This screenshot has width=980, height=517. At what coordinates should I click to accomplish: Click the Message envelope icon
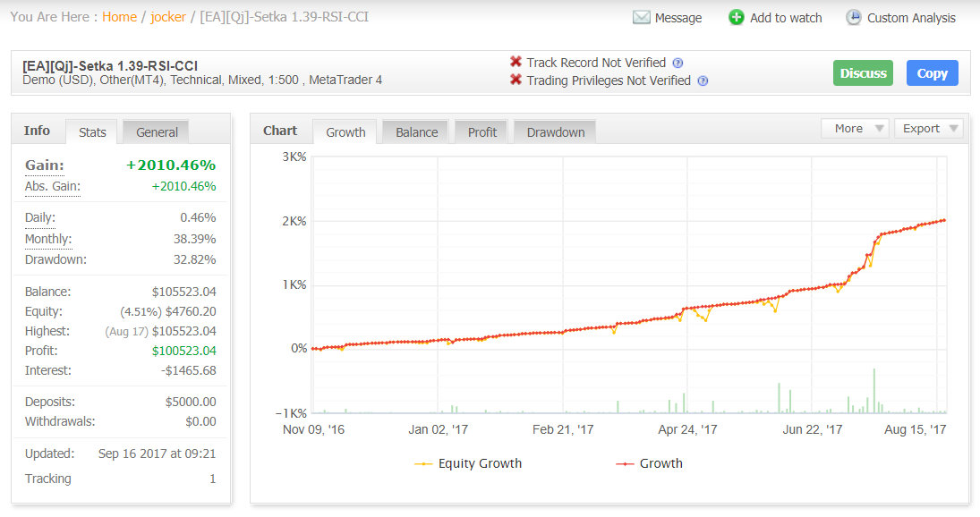(641, 18)
